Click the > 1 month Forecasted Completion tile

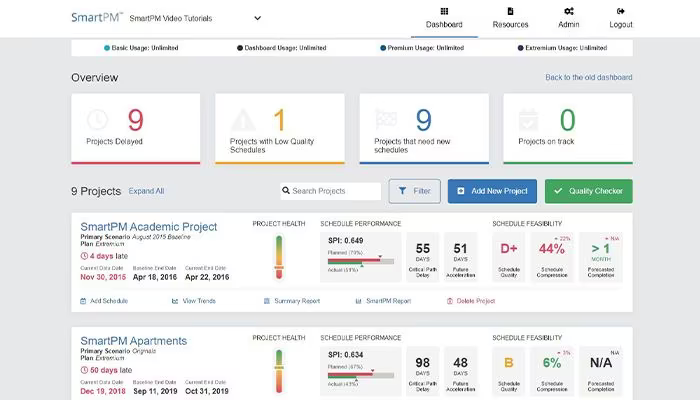(601, 257)
